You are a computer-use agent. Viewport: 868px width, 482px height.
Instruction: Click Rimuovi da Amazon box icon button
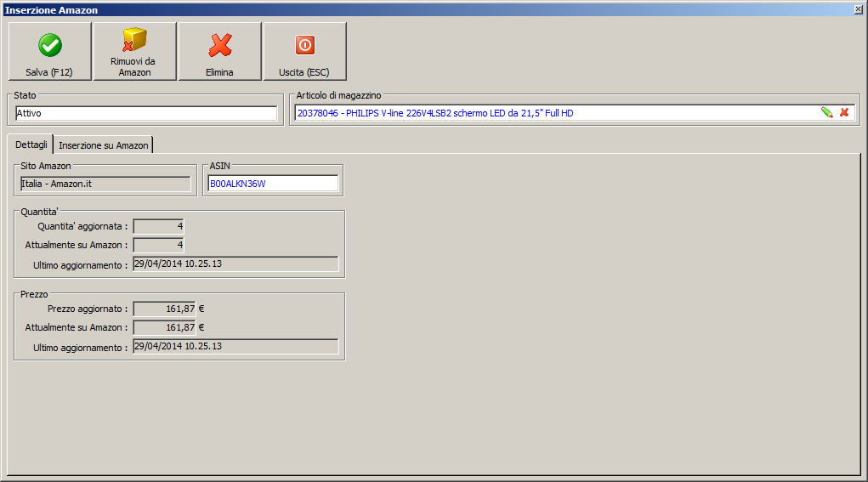tap(134, 52)
